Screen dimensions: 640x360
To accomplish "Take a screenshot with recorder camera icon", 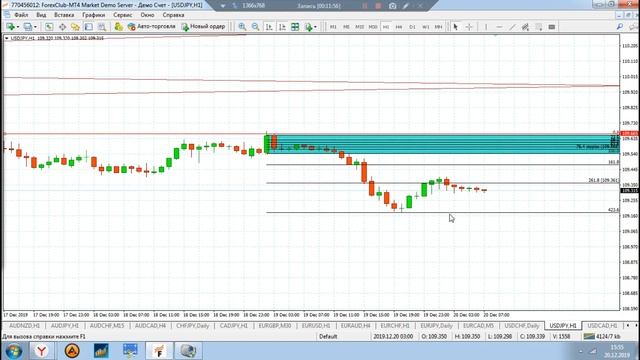I will pos(392,6).
